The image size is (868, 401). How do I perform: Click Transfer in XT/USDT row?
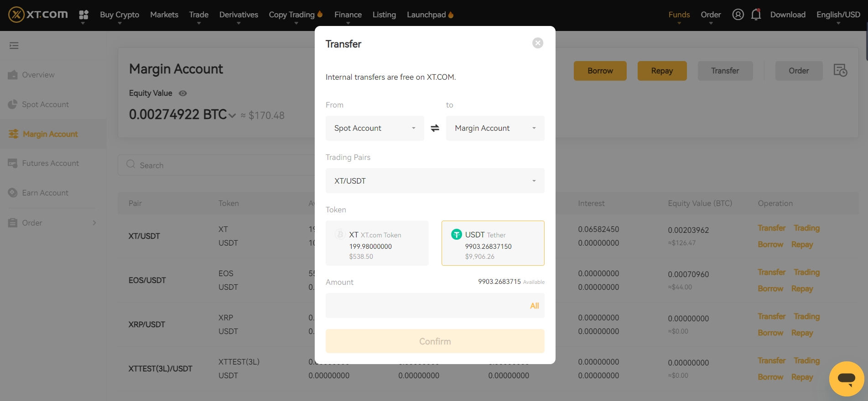[x=772, y=228]
